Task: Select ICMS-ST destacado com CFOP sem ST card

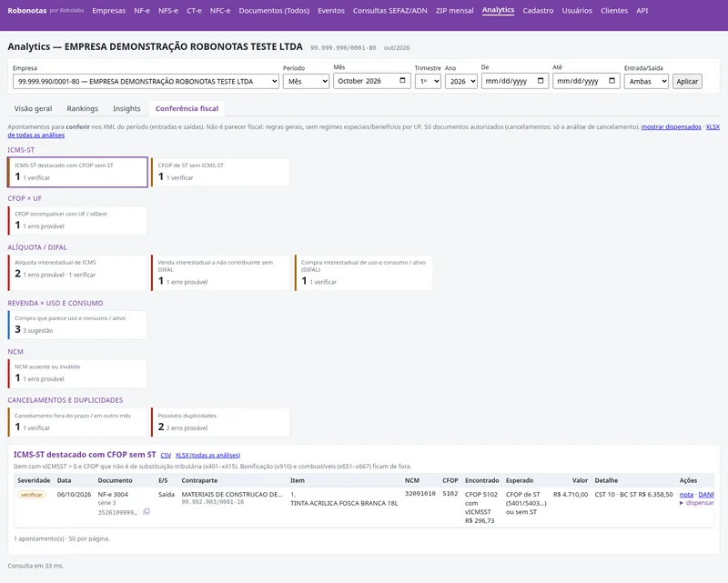Action: 77,172
